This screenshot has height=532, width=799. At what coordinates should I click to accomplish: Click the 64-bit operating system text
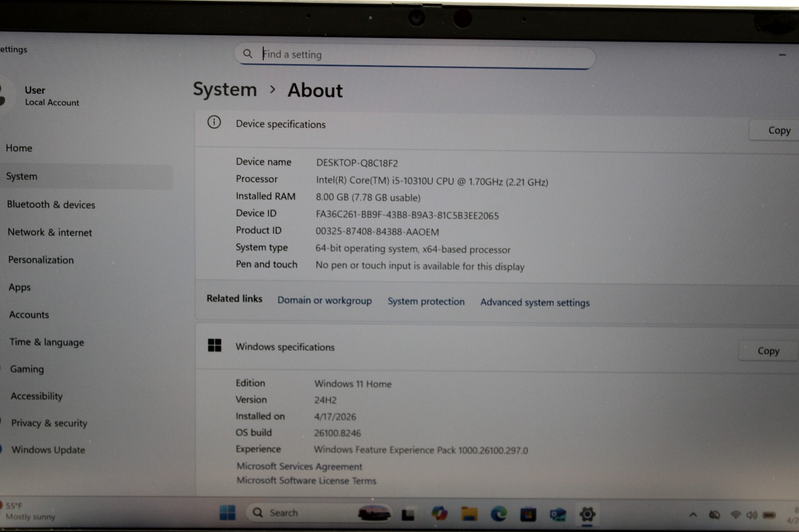pos(413,249)
